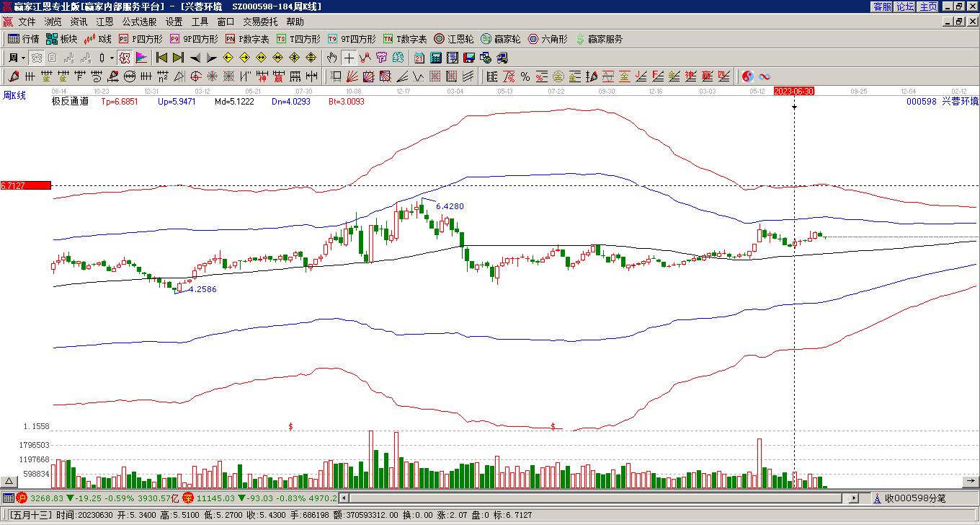
Task: Open the 窗口 menu
Action: point(226,22)
